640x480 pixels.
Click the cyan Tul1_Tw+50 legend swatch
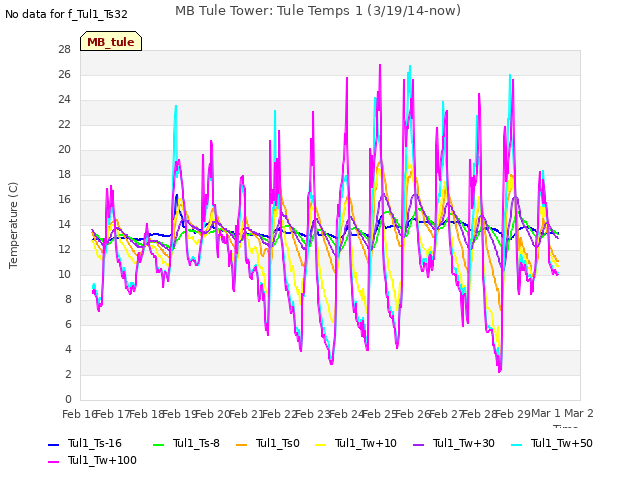[517, 444]
